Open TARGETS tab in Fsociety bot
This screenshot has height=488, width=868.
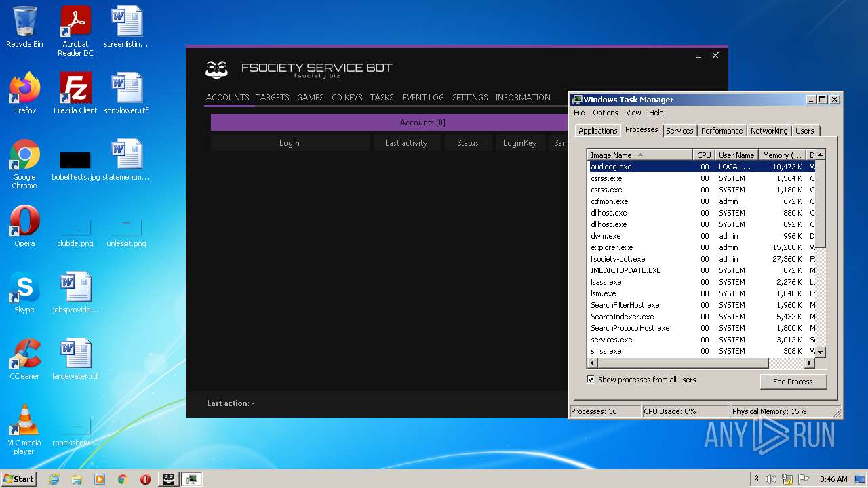tap(273, 98)
